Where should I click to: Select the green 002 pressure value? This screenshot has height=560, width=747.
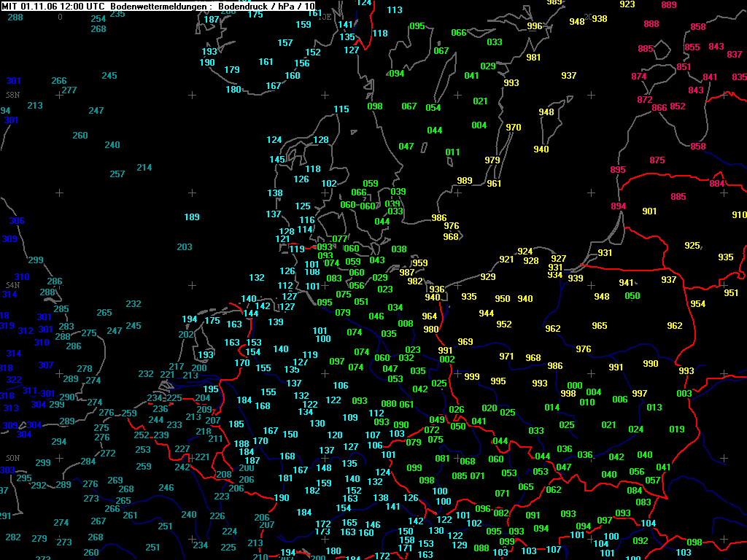pos(447,359)
